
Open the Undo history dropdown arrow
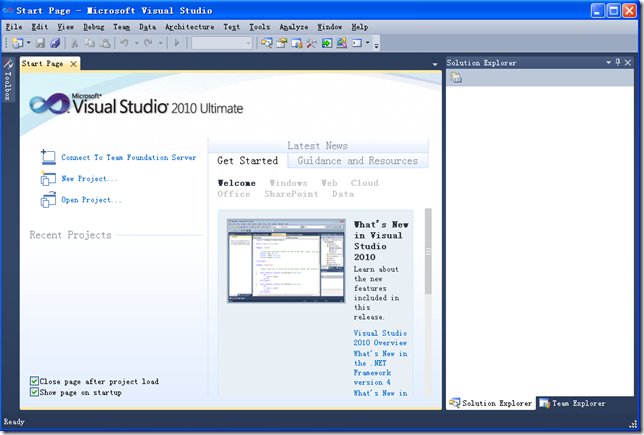click(136, 43)
